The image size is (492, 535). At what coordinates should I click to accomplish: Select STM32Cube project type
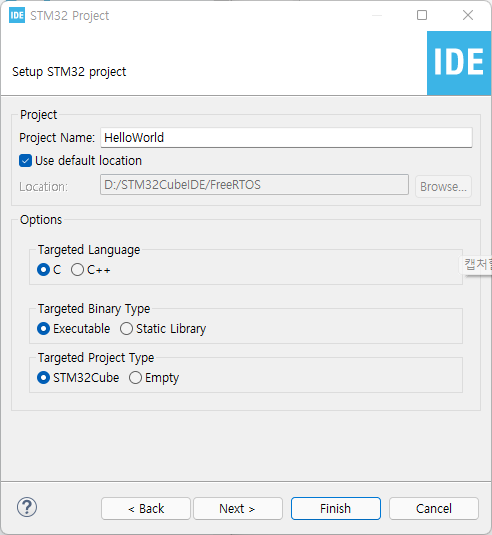[x=43, y=378]
